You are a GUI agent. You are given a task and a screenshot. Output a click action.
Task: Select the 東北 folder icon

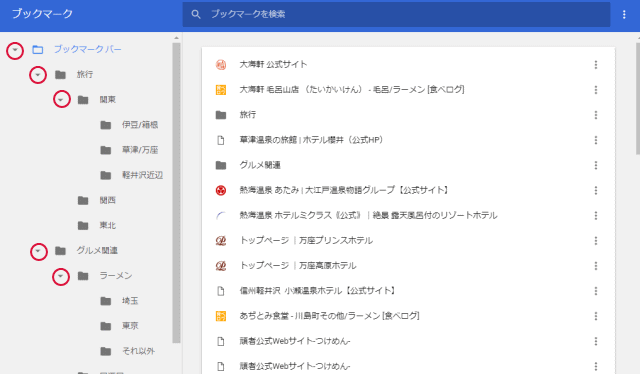[83, 226]
